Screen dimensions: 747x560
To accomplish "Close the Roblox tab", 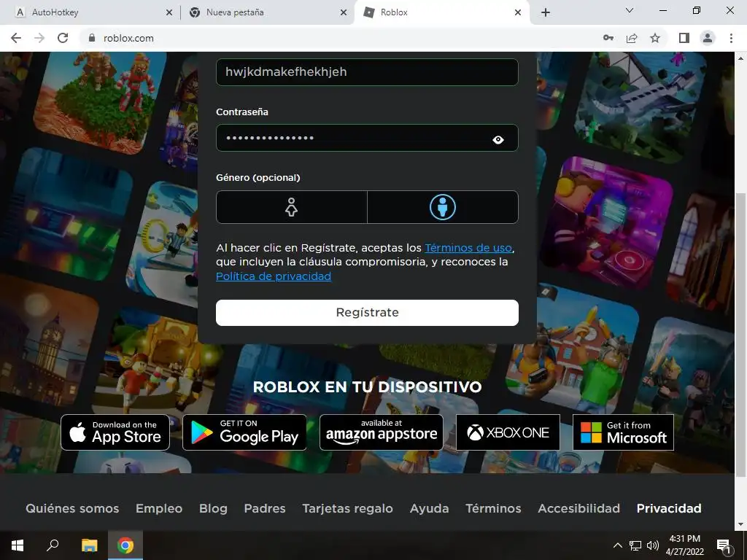I will 518,13.
